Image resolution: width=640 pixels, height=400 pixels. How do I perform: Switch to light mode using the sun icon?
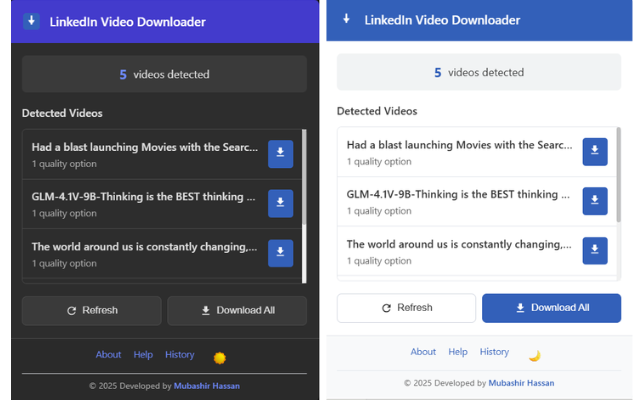[x=220, y=358]
